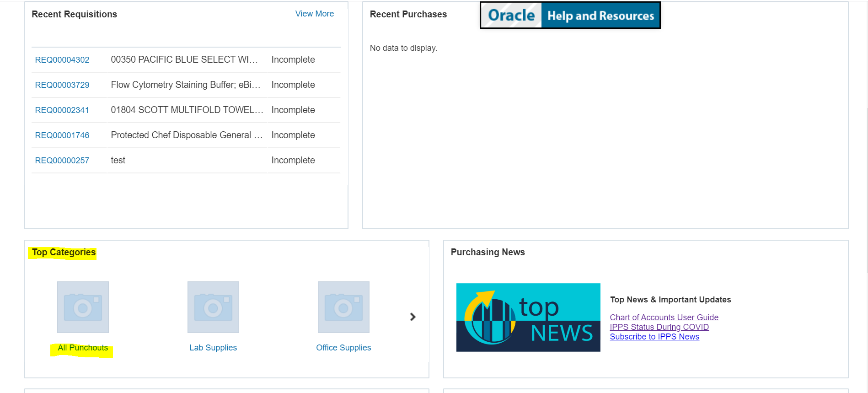Viewport: 868px width, 393px height.
Task: Click the Top Categories heading
Action: pyautogui.click(x=64, y=252)
